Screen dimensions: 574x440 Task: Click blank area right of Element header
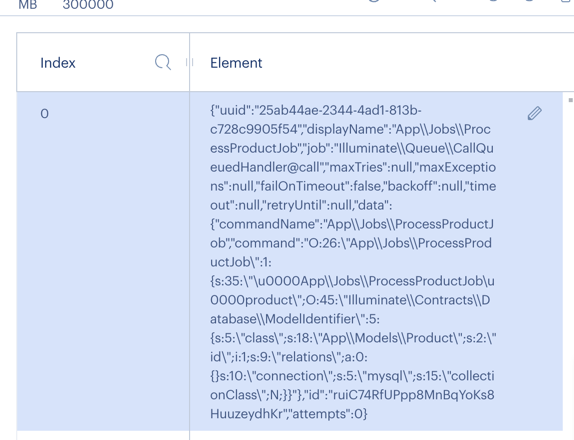(417, 62)
